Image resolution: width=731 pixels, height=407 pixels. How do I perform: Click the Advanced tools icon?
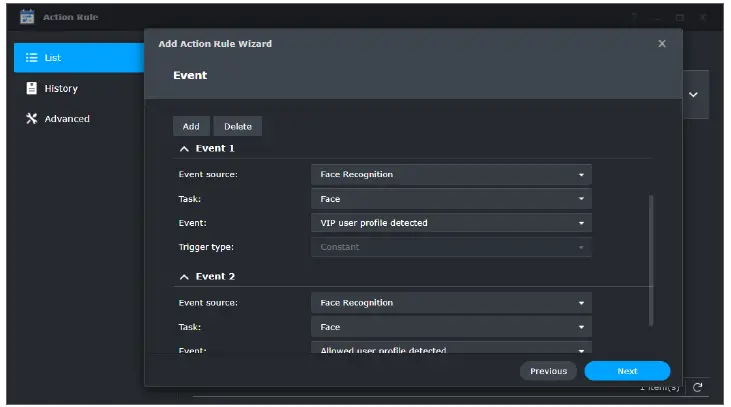(31, 118)
